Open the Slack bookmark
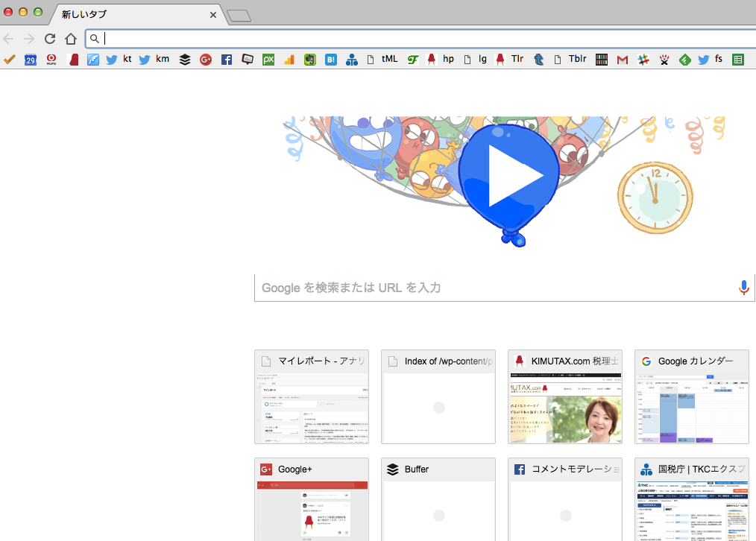Viewport: 756px width, 541px height. pos(643,60)
